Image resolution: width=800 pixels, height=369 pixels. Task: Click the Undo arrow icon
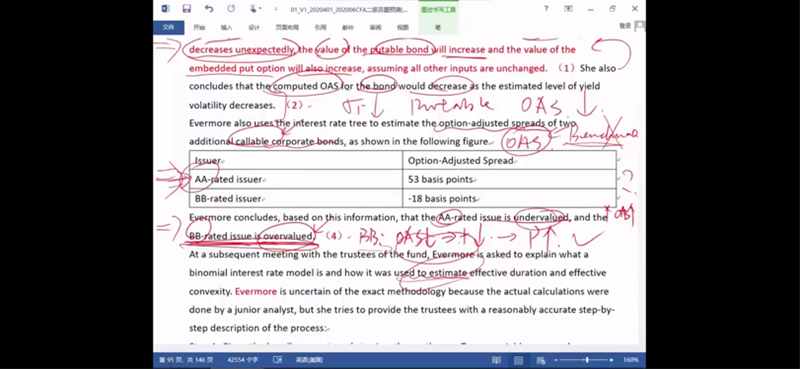point(209,9)
